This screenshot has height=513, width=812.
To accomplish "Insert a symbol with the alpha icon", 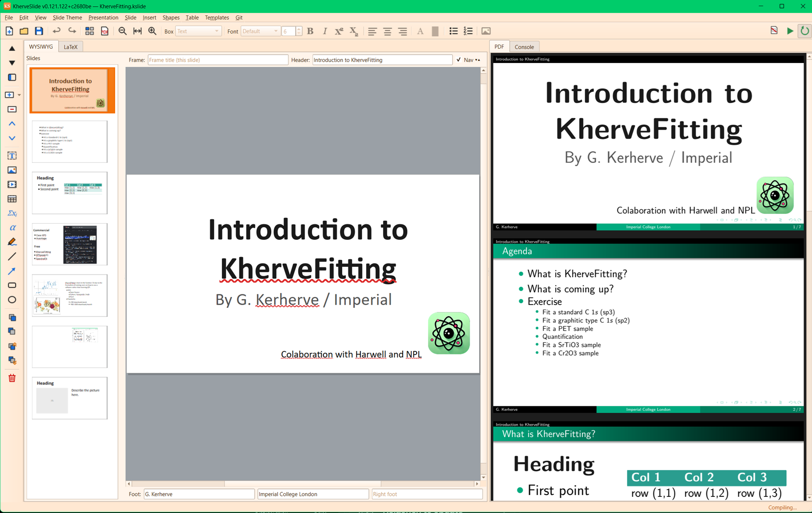I will click(12, 228).
